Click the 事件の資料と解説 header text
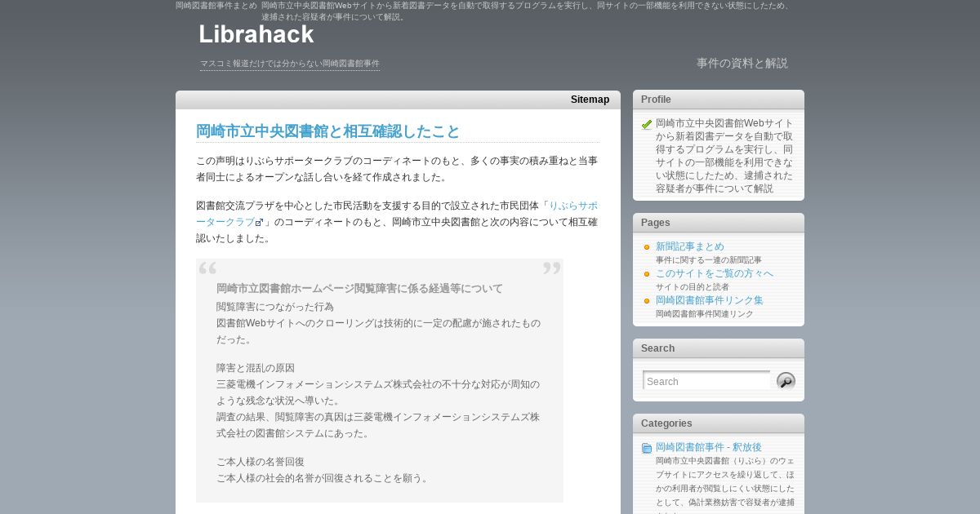The image size is (980, 514). 742,63
